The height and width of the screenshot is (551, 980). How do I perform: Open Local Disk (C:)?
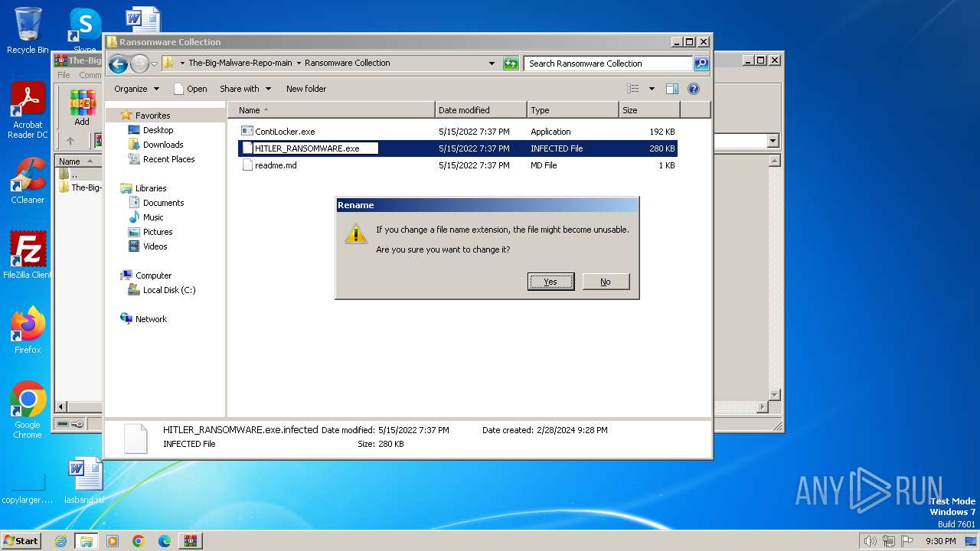tap(168, 290)
